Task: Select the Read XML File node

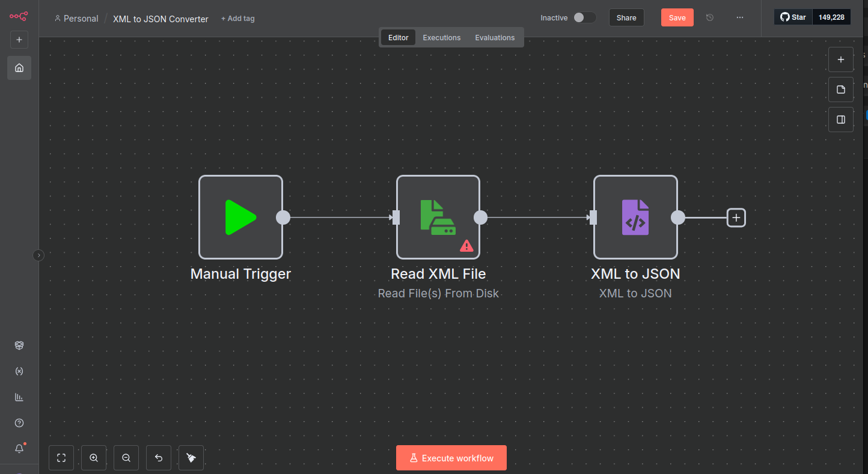Action: (438, 217)
